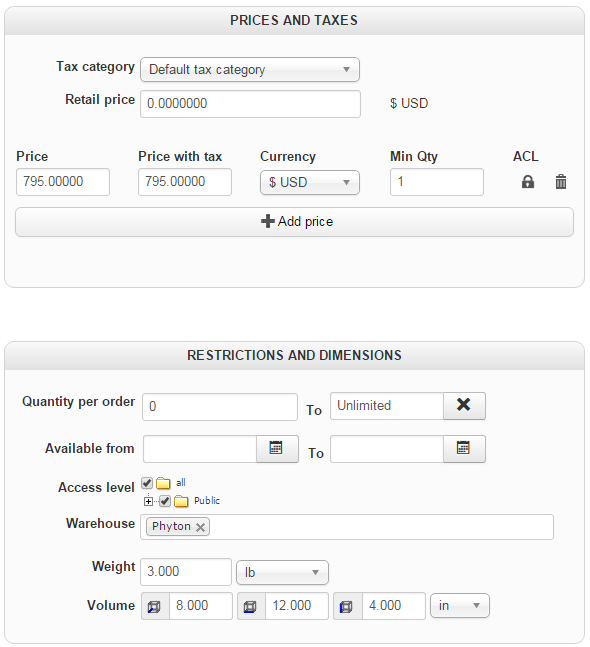
Task: Delete the price row with trash icon
Action: 561,182
